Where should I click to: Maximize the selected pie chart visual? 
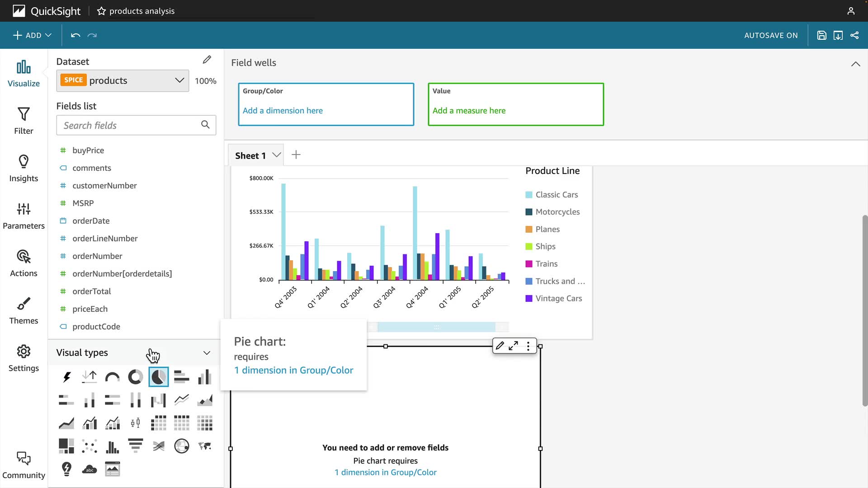514,346
